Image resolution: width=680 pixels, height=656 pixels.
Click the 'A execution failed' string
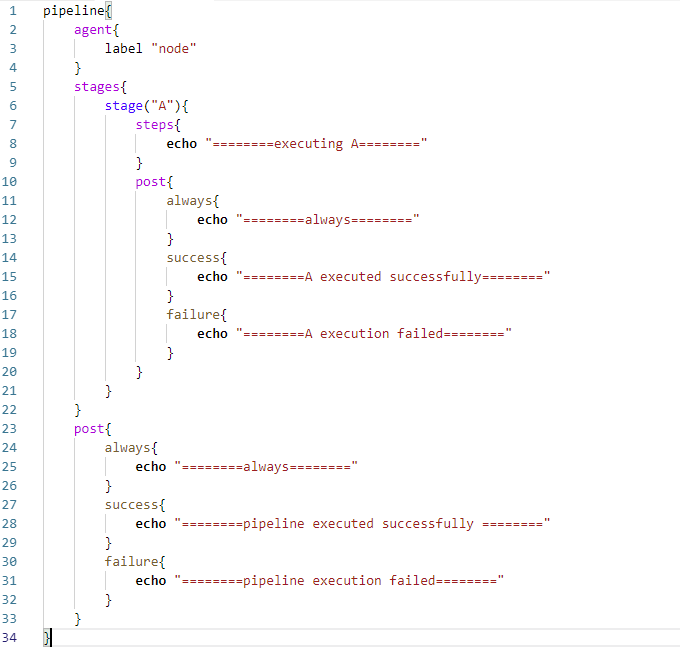click(374, 333)
